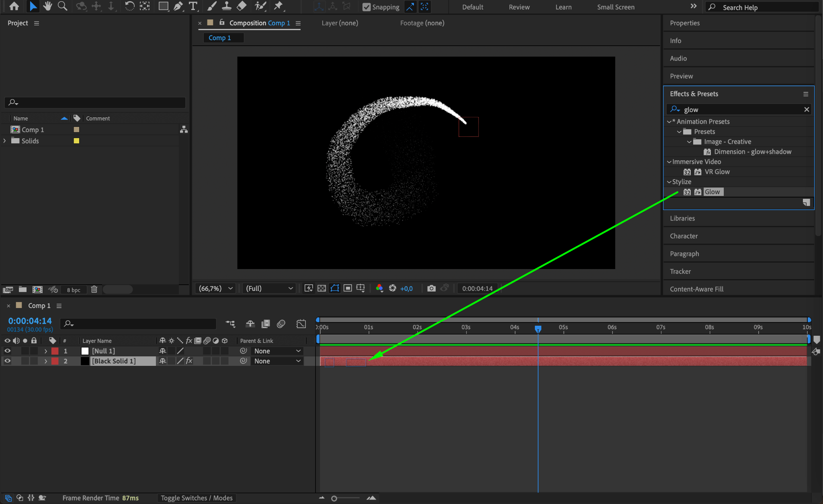Delete the selected project item with the trash icon

pyautogui.click(x=94, y=289)
